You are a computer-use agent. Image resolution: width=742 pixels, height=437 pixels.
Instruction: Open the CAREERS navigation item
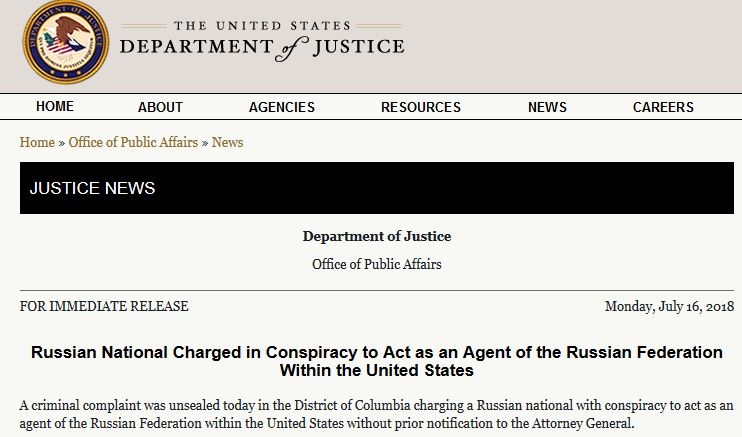[x=663, y=107]
